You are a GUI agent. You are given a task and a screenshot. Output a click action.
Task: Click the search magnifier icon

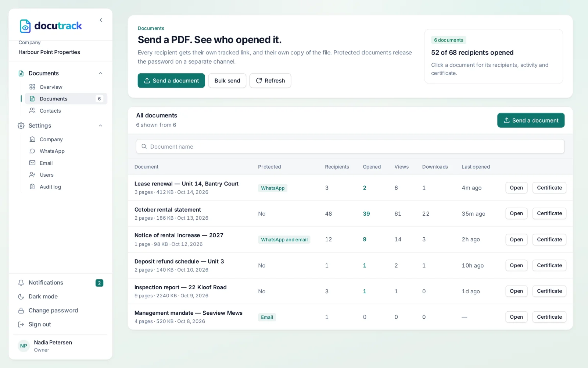tap(144, 146)
